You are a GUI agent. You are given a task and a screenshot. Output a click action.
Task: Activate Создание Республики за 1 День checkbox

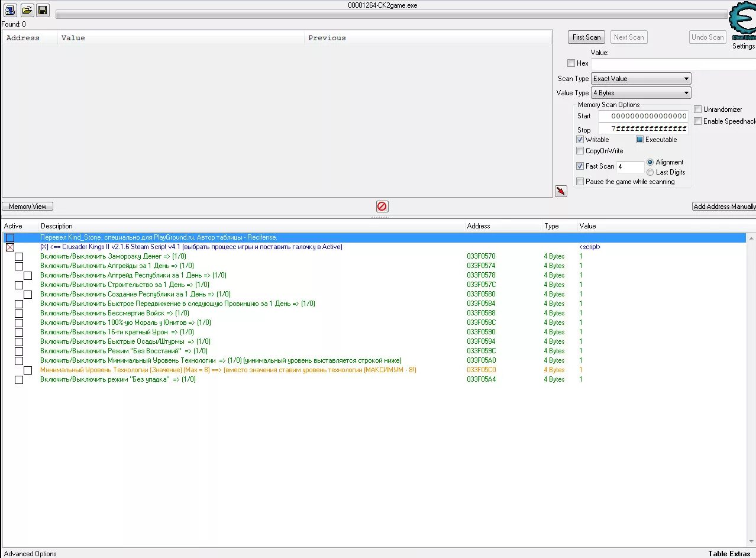coord(28,295)
